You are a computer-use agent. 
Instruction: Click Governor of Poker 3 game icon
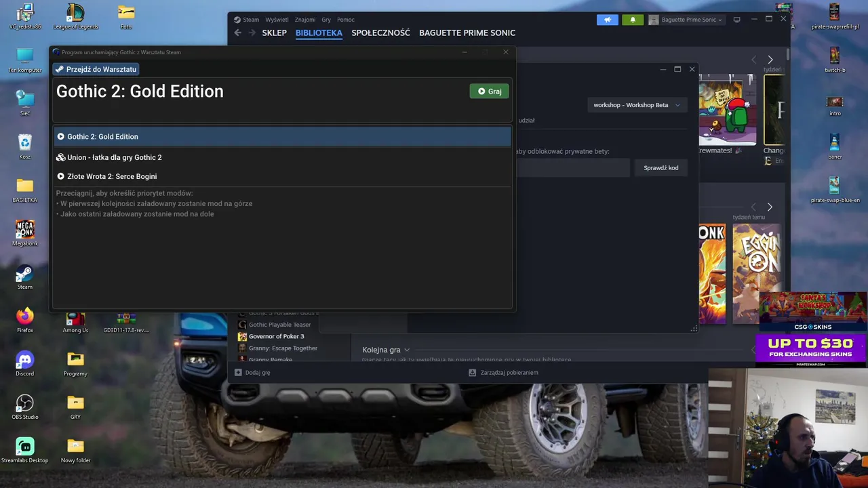(x=242, y=336)
